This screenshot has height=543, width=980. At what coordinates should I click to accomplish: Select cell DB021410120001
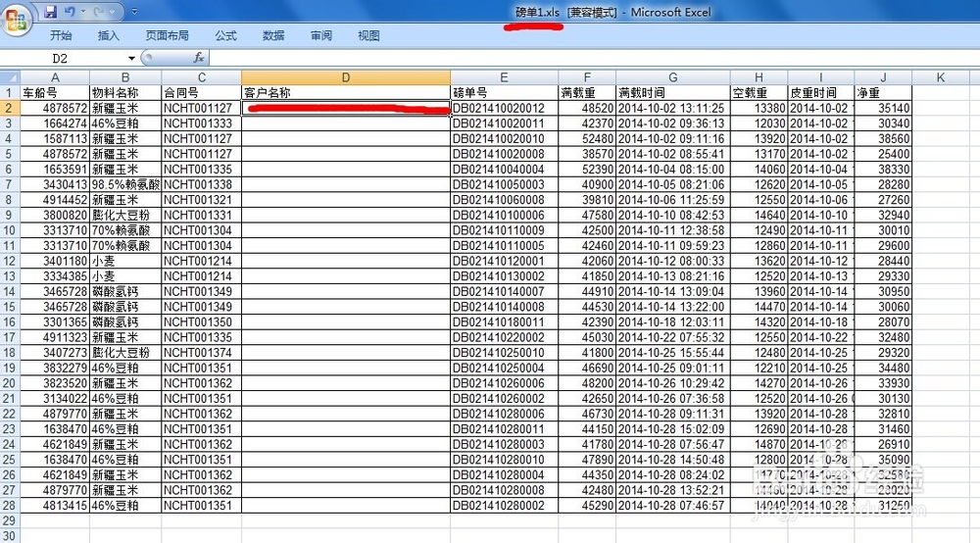(x=504, y=261)
